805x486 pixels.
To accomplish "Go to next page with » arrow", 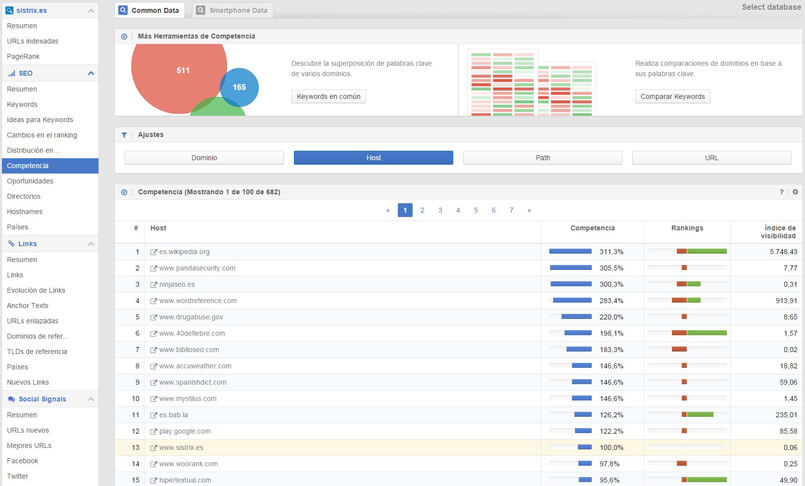I will (529, 210).
